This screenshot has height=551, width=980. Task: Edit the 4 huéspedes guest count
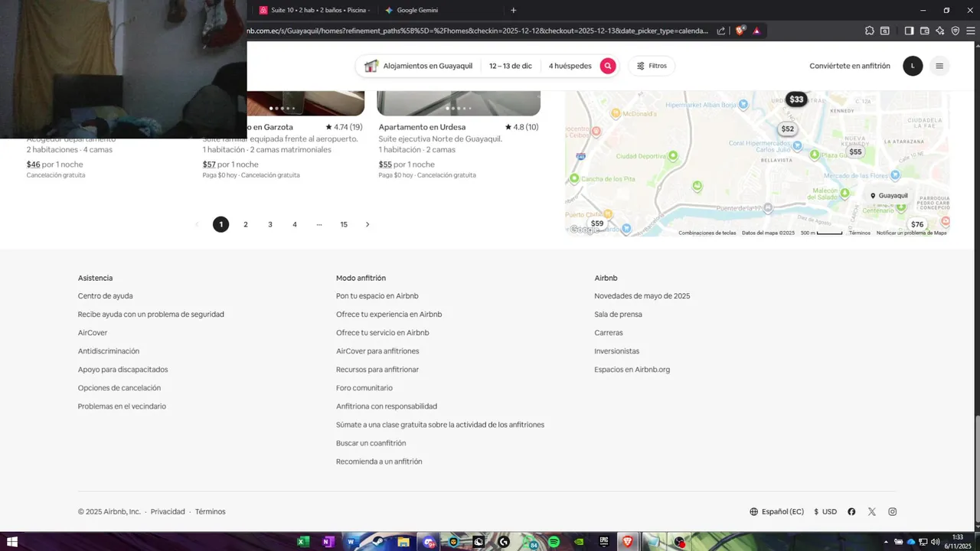coord(570,66)
